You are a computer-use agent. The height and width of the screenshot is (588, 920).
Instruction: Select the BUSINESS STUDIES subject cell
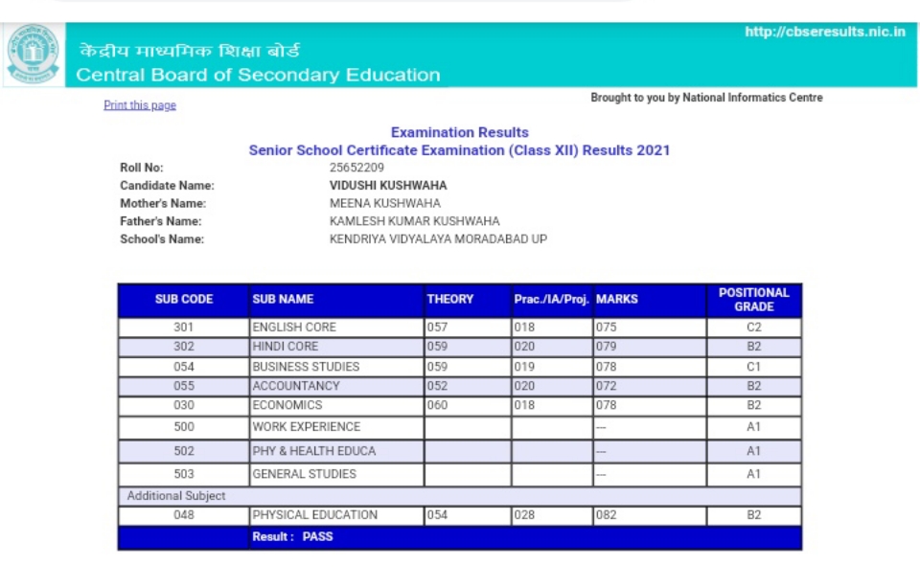tap(336, 367)
